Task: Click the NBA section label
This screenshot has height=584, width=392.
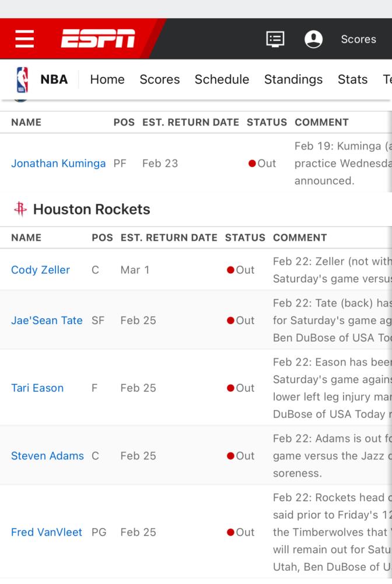Action: 54,79
